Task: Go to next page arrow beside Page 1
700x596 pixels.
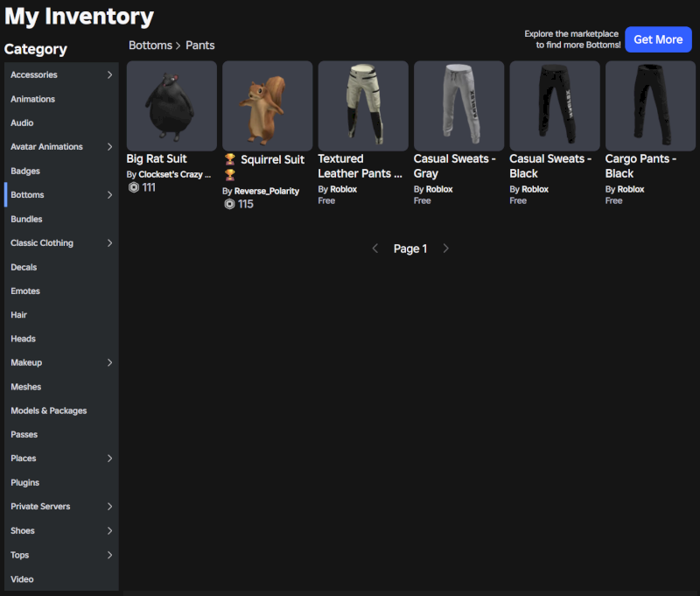Action: [445, 249]
